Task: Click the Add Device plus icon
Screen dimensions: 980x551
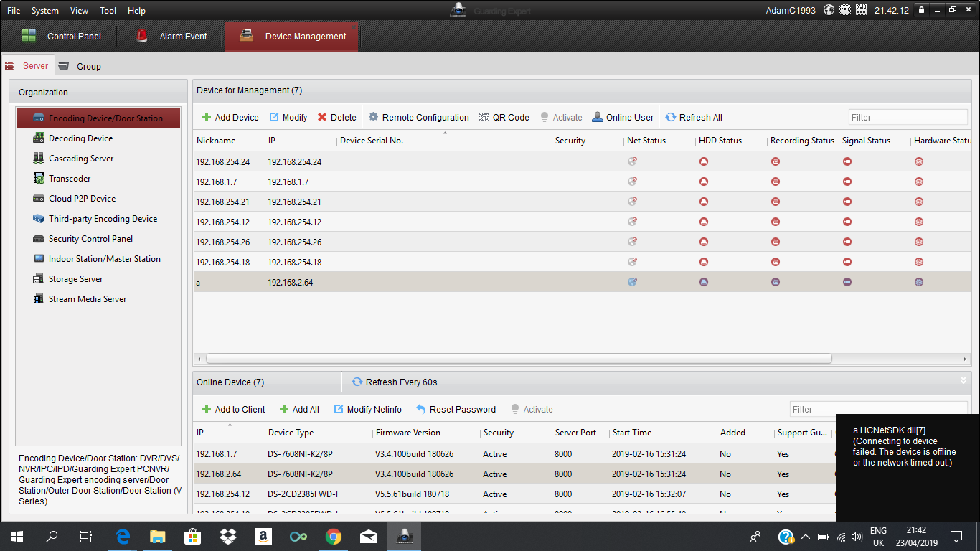Action: coord(207,118)
